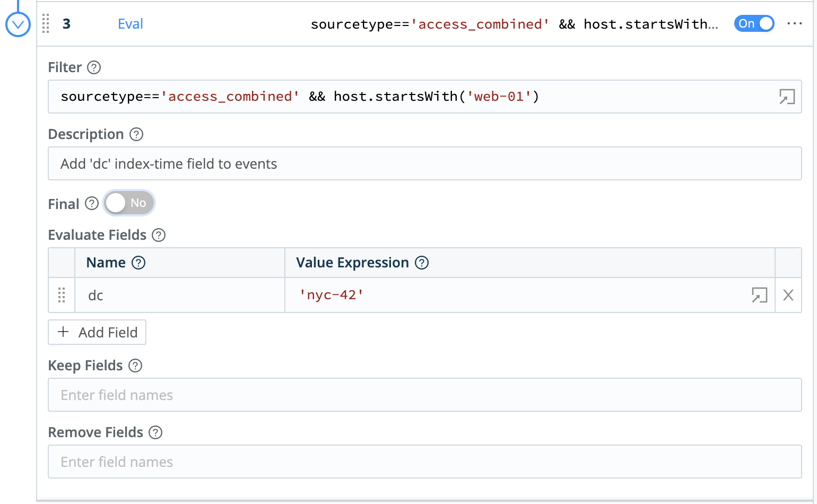Click the Value Expression help icon
817x504 pixels.
pos(422,263)
